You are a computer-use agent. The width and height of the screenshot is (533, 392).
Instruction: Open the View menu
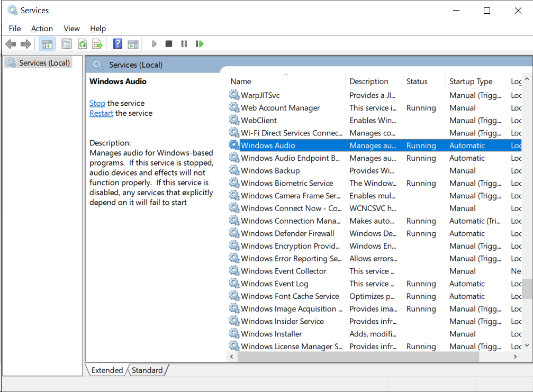click(x=71, y=29)
